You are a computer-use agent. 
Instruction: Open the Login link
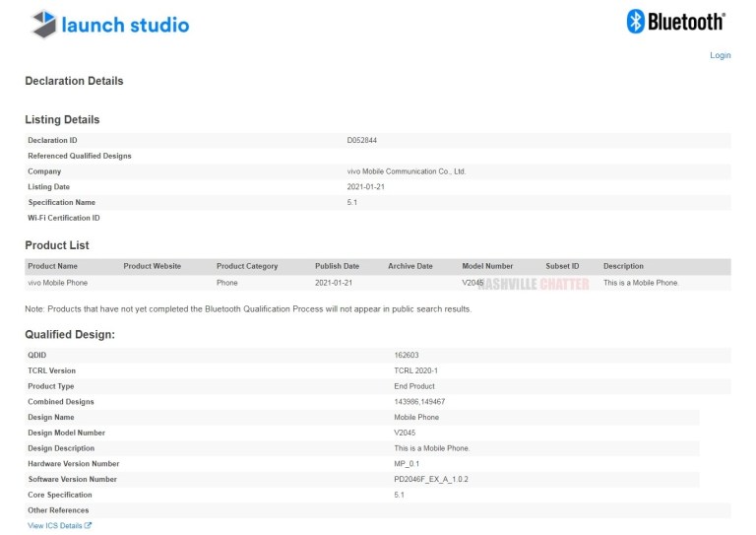pos(720,55)
